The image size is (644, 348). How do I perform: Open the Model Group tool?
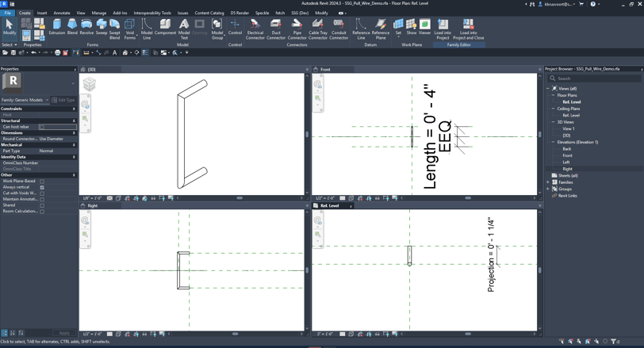pyautogui.click(x=217, y=29)
